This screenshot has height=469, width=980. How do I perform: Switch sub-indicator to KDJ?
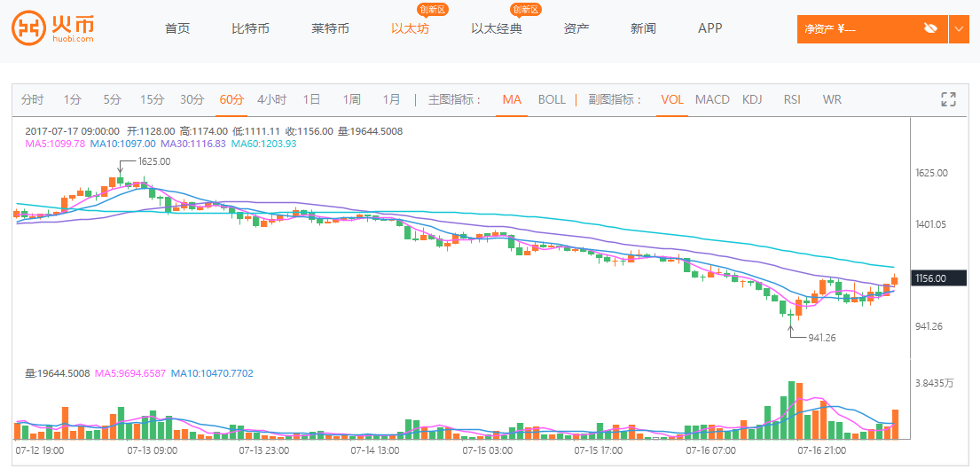[752, 99]
